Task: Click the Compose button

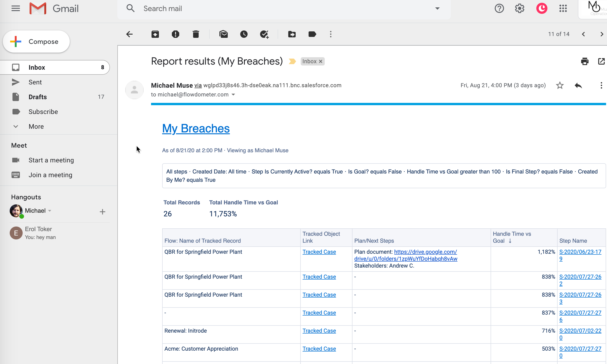Action: [x=36, y=42]
